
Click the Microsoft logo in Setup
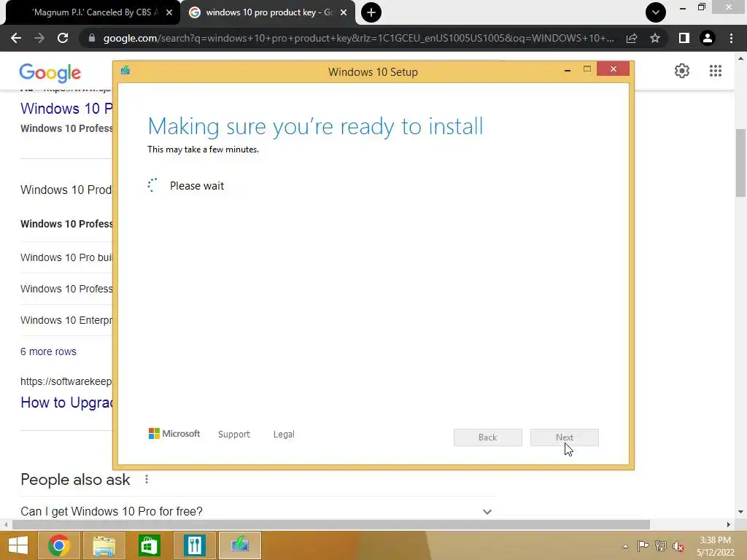pos(174,434)
